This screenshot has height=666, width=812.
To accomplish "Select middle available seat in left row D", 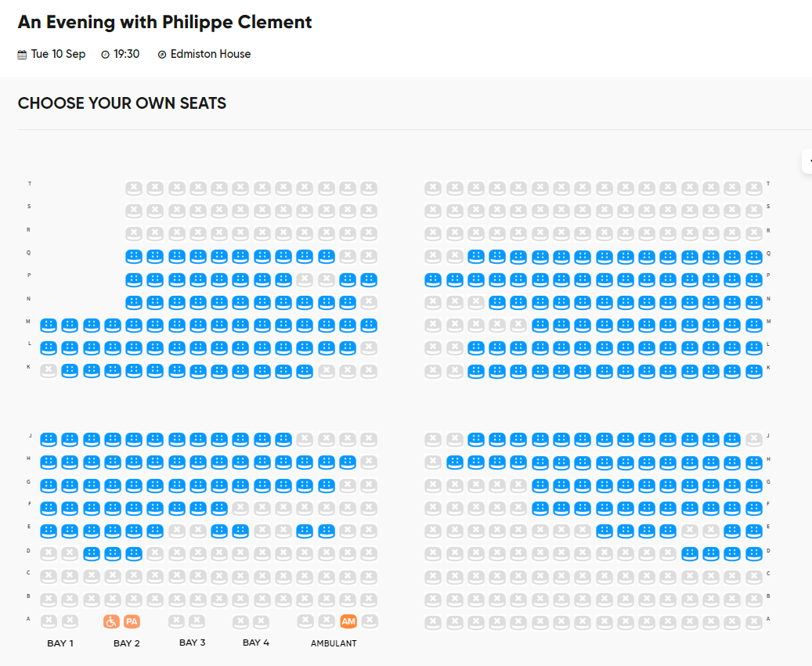I will (113, 554).
